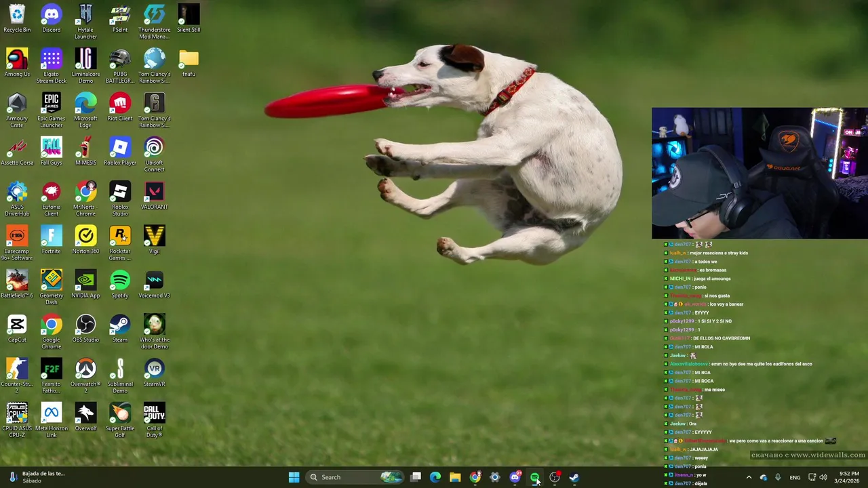The width and height of the screenshot is (868, 488).
Task: Launch Overwatch 2 from the desktop
Action: coord(85,375)
